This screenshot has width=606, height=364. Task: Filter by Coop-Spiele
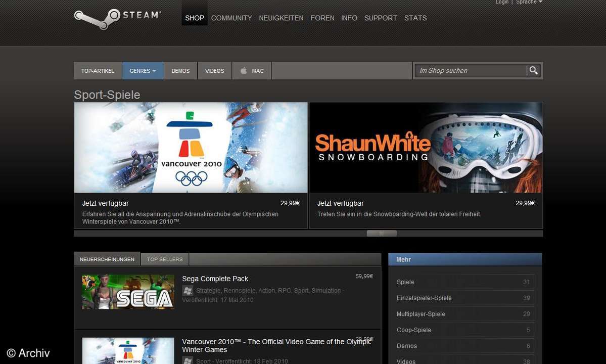pos(465,330)
